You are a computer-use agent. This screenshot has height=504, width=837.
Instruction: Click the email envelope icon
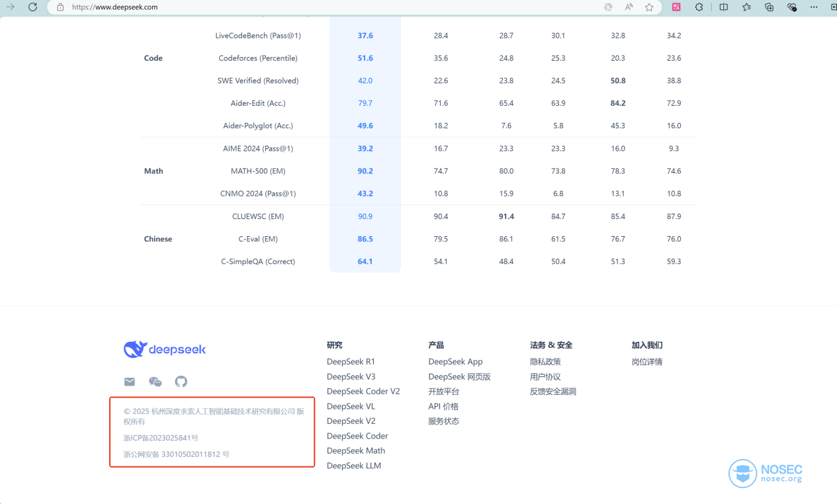pos(130,382)
